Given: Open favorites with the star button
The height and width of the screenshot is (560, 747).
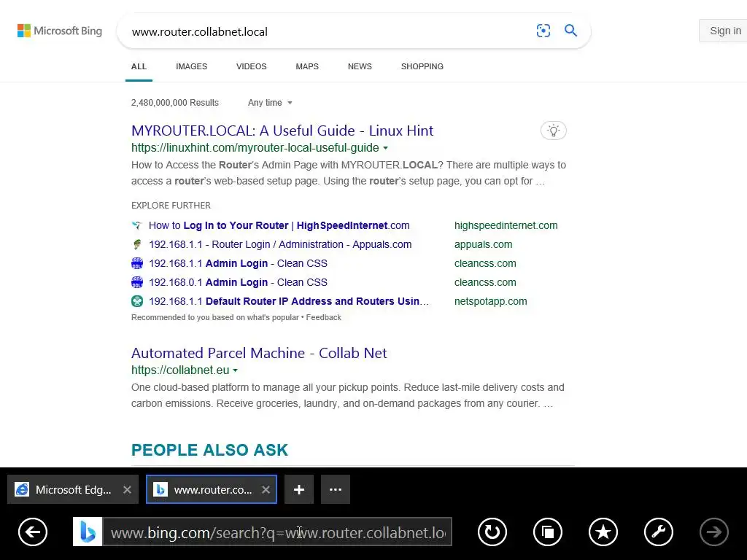Looking at the screenshot, I should (603, 532).
